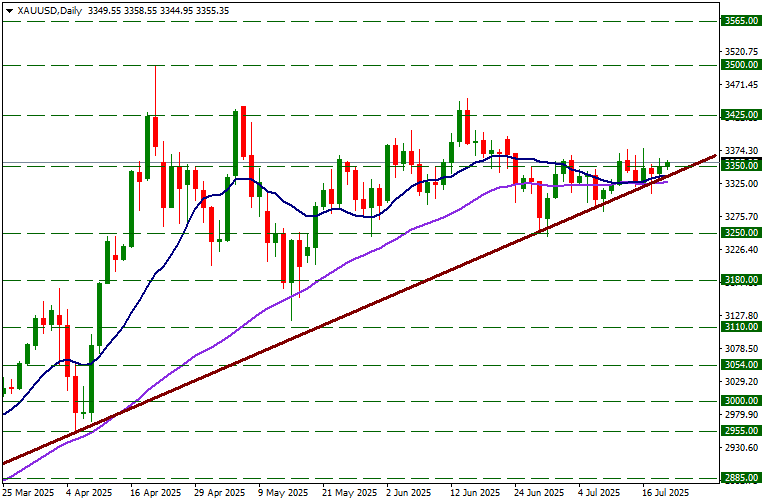Click the 21 May 2025 date label
Screen dimensions: 765x504
tap(348, 493)
